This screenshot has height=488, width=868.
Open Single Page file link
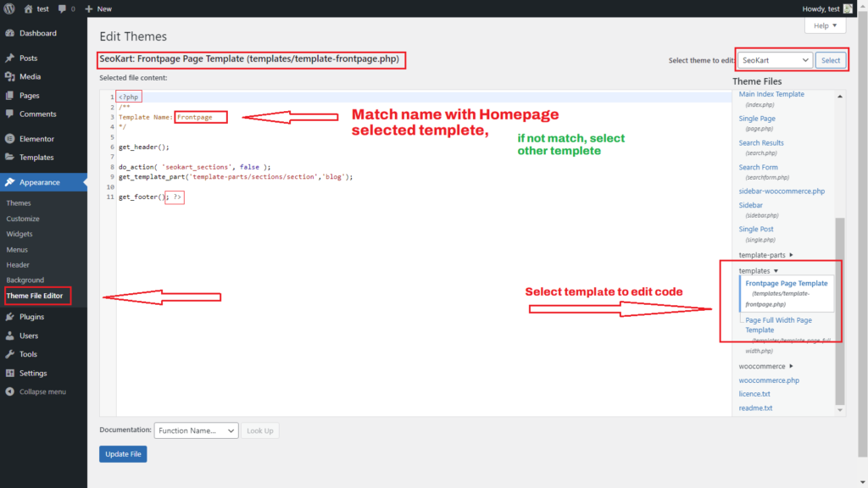pos(757,119)
